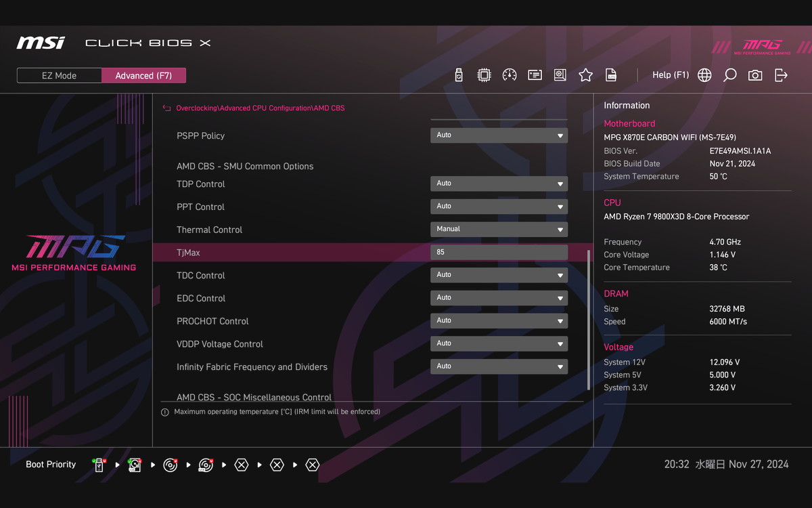Open M-Flash USB drive icon in toolbar
The image size is (812, 508).
tap(459, 75)
